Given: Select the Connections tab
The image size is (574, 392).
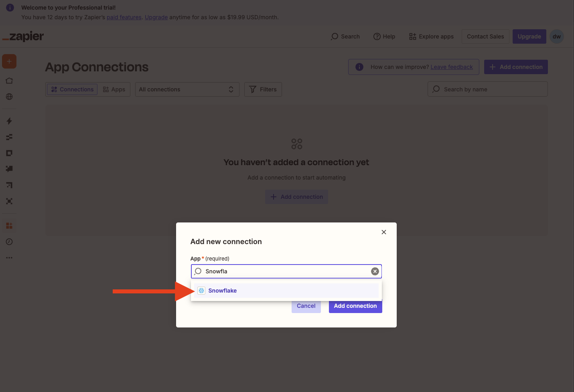Looking at the screenshot, I should point(72,89).
